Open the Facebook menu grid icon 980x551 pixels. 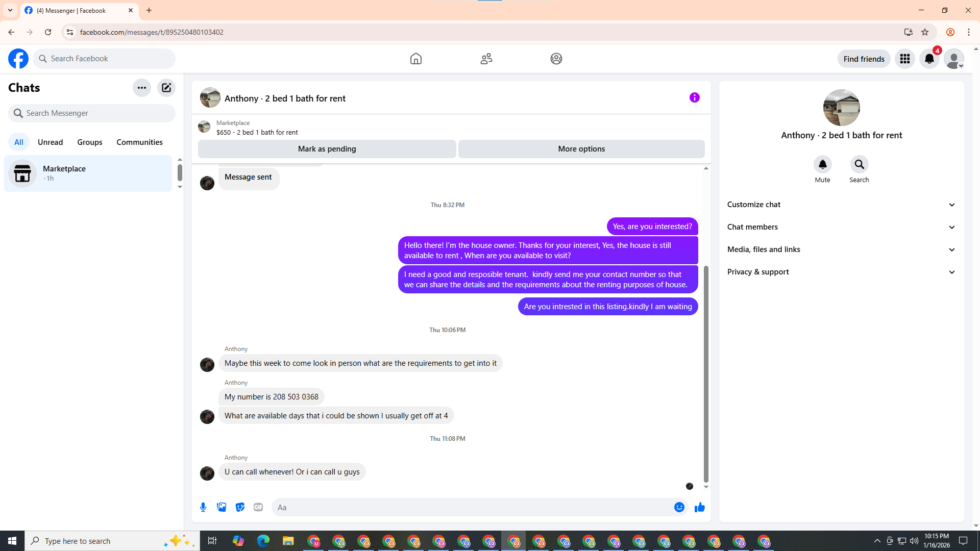click(904, 59)
